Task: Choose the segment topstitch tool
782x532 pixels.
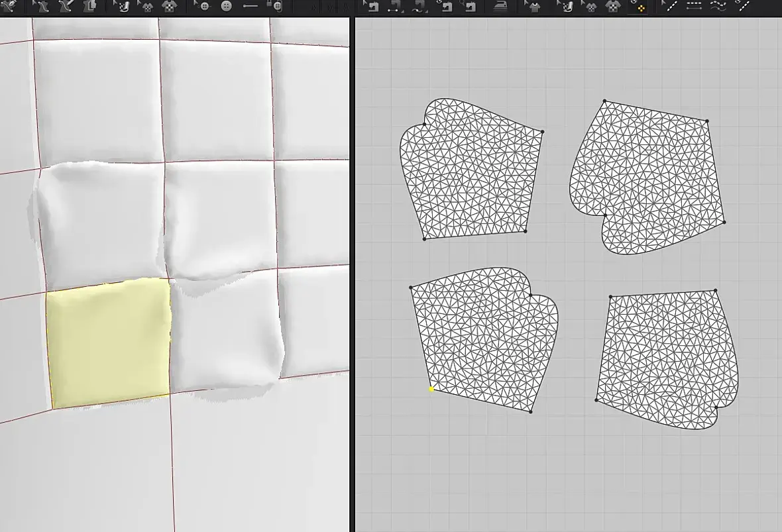Action: click(x=694, y=6)
